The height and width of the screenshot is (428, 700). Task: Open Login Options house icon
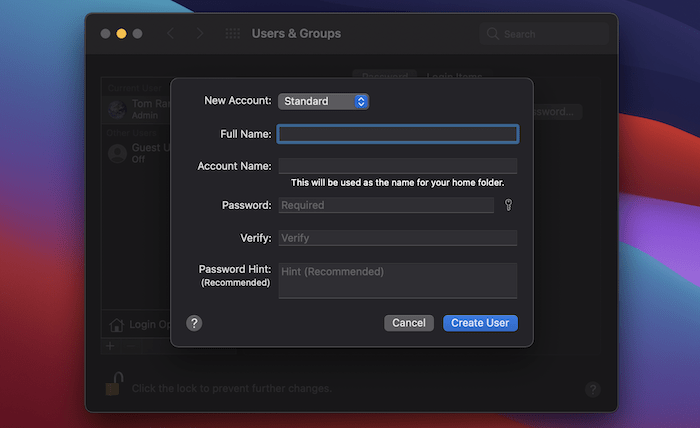tap(117, 324)
